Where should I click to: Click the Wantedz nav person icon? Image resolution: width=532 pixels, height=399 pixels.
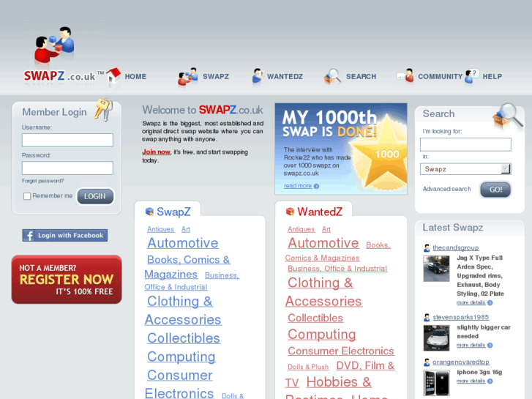point(258,75)
